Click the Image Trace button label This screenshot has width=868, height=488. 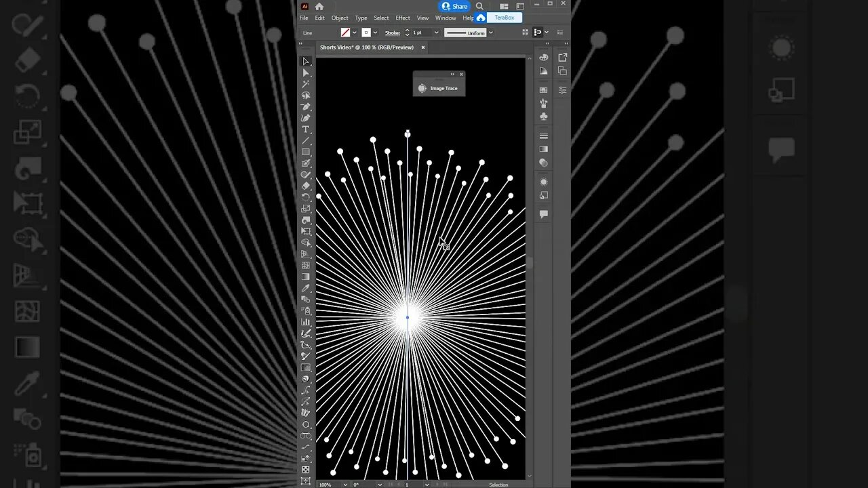443,88
